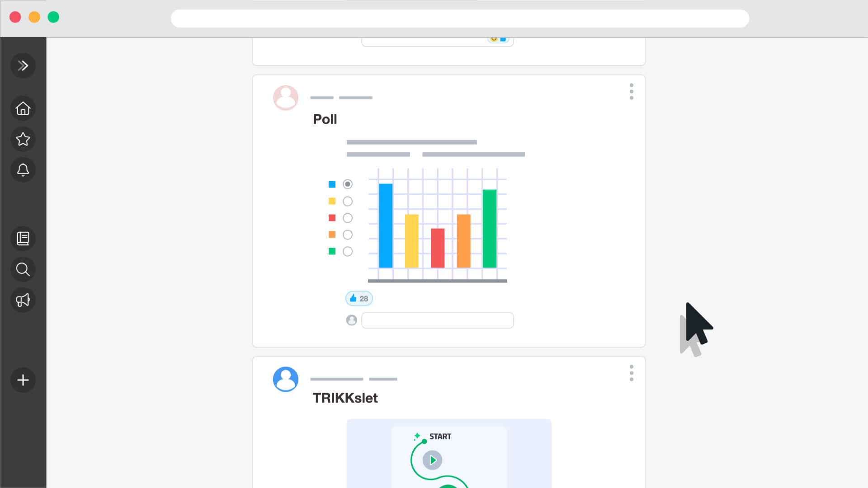Open the TRIKKslet post title
The image size is (868, 488).
click(345, 398)
